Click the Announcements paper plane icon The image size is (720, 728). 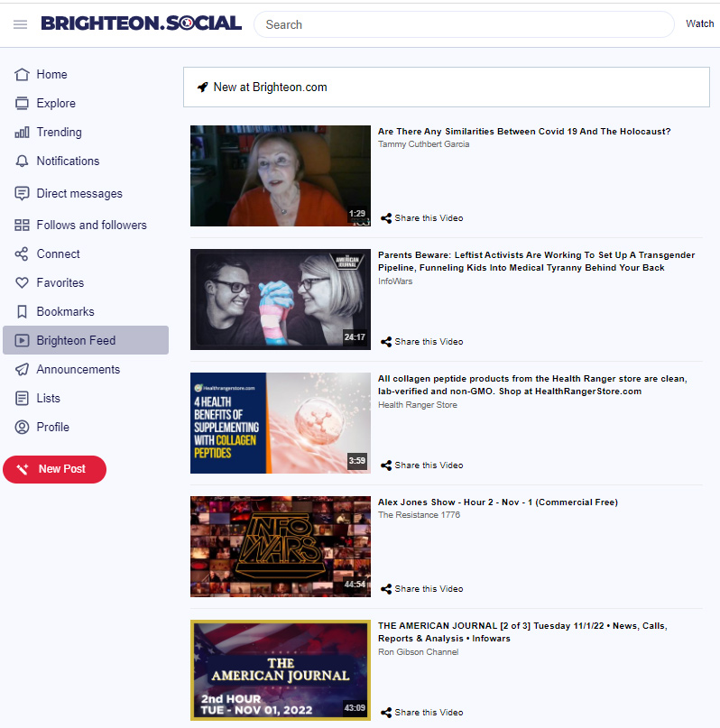click(22, 369)
